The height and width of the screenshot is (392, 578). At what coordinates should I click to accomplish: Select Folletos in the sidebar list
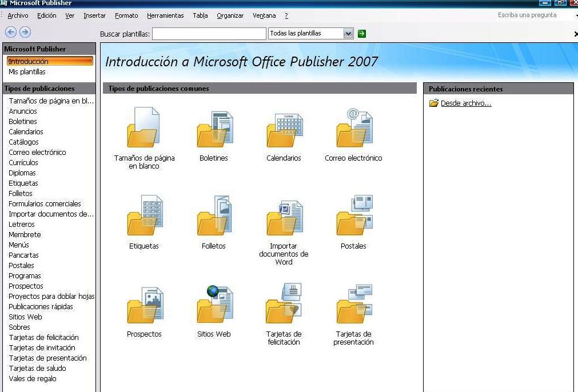20,193
